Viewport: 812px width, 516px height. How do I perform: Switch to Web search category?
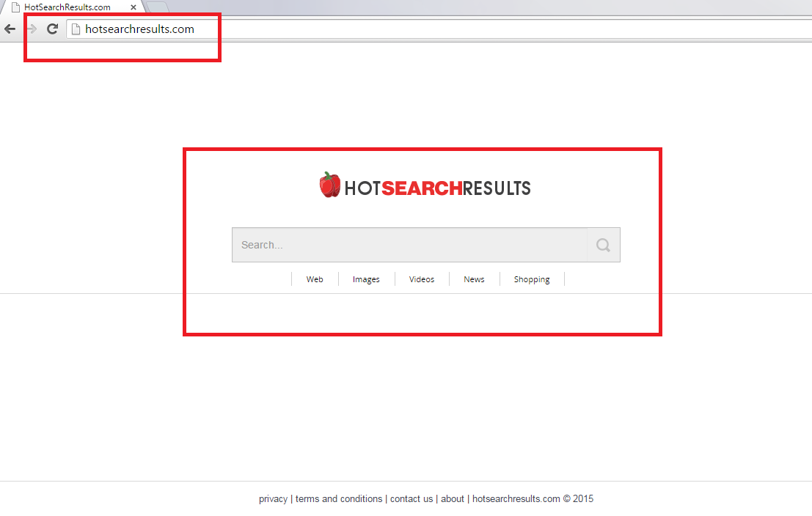click(x=315, y=279)
